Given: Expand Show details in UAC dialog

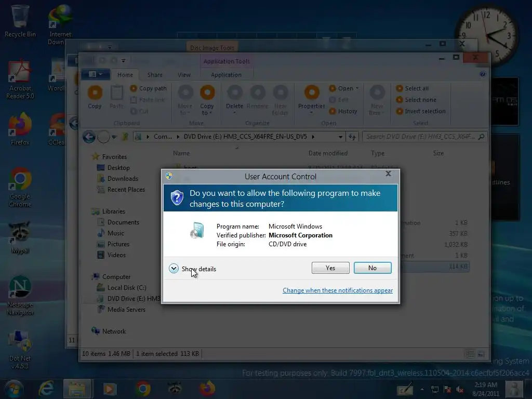Looking at the screenshot, I should [x=192, y=269].
